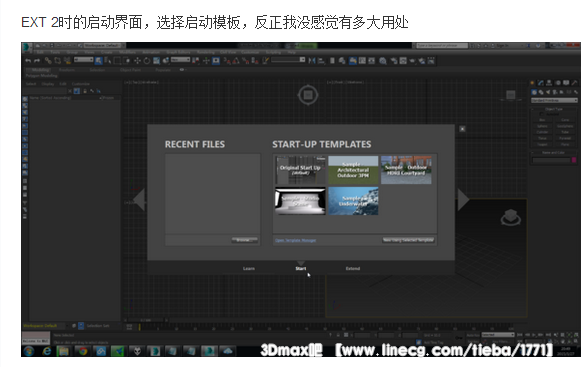Click the Undo arrow in main toolbar
The width and height of the screenshot is (582, 367).
(x=28, y=60)
